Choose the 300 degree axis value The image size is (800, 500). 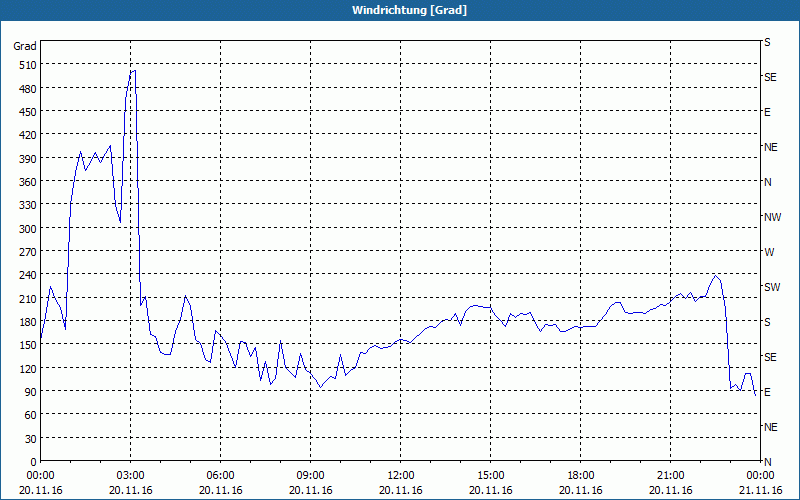click(28, 229)
